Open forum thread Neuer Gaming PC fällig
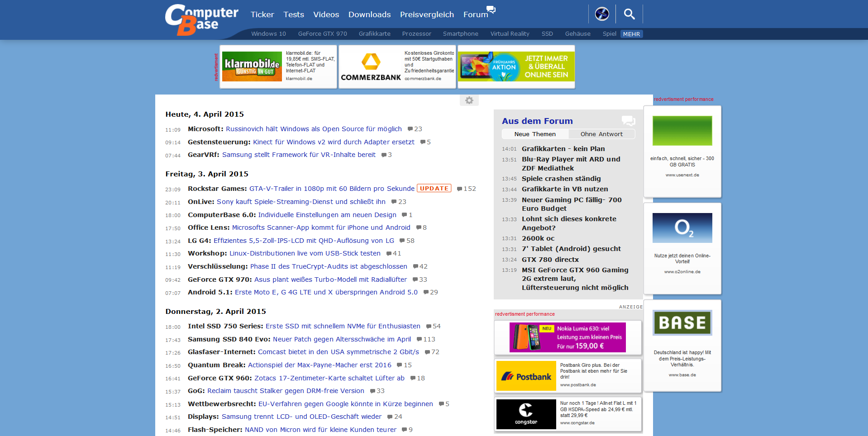Screen dimensions: 868x436 pyautogui.click(x=572, y=204)
